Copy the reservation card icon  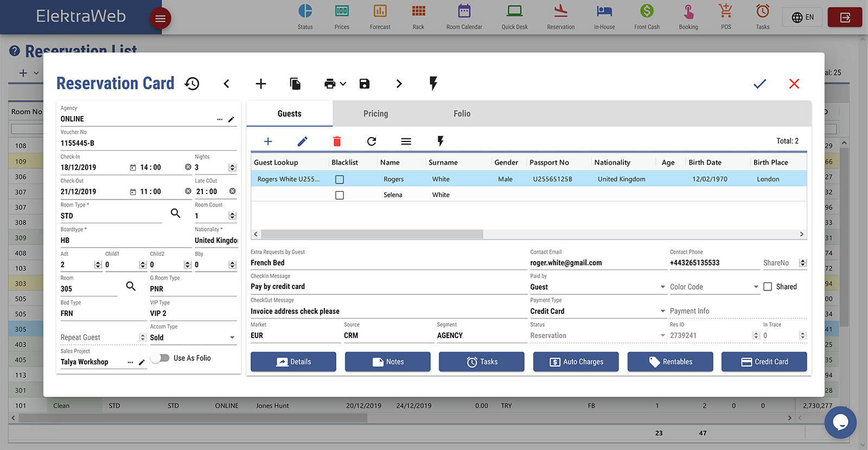tap(295, 83)
